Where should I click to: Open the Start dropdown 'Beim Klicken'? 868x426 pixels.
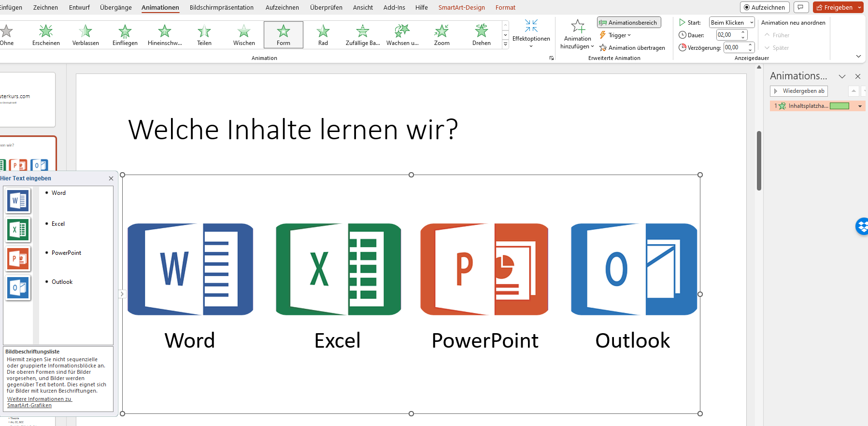pos(731,23)
